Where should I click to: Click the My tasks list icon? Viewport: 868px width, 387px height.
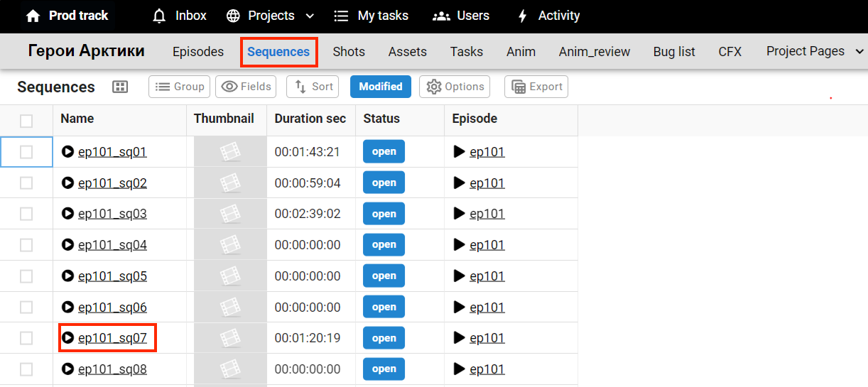click(342, 16)
